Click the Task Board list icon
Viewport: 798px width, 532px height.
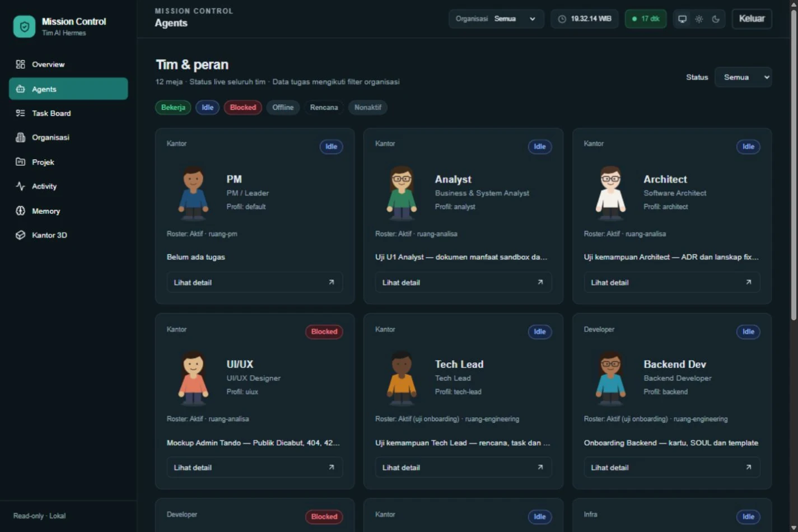click(x=21, y=113)
